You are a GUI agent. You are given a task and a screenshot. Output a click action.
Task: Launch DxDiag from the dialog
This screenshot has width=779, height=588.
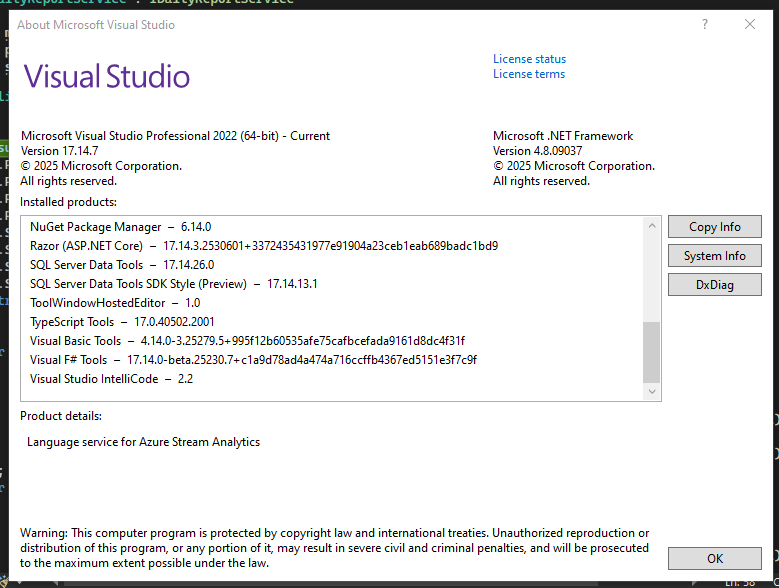click(x=714, y=285)
